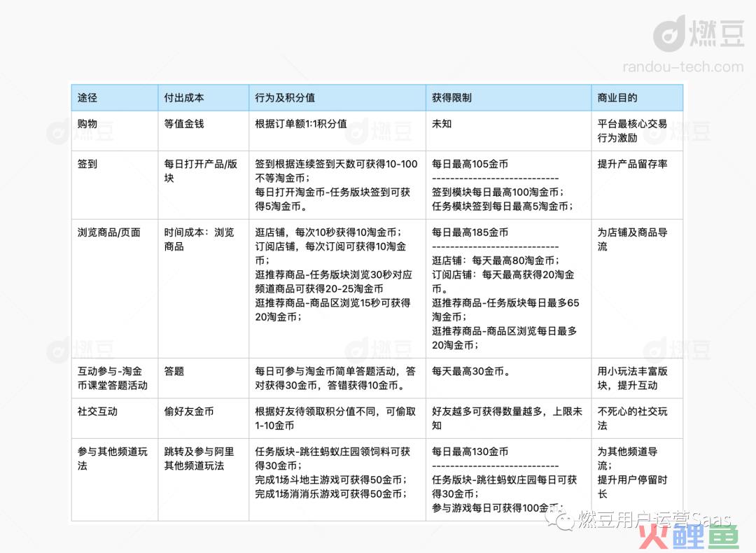This screenshot has height=553, width=756.
Task: Click the text '订阅店铺，每次订阅可获得10淘金币'
Action: [330, 253]
